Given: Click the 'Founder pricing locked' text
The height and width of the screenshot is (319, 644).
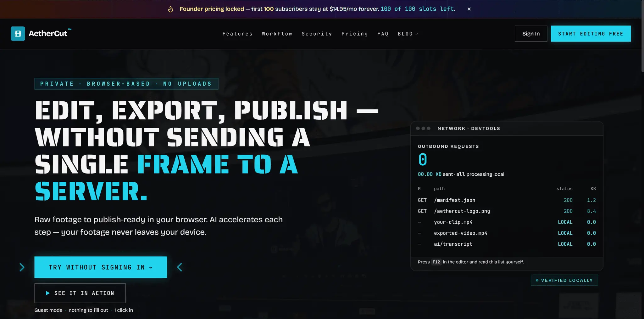Looking at the screenshot, I should click(x=212, y=9).
